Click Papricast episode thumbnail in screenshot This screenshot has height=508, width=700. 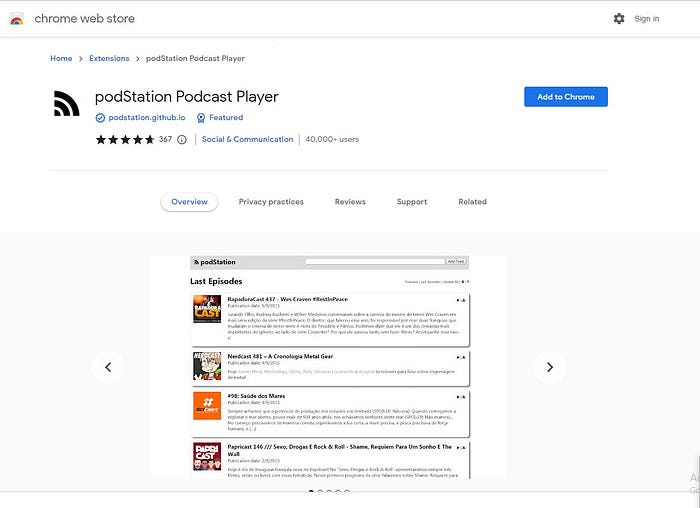point(207,456)
